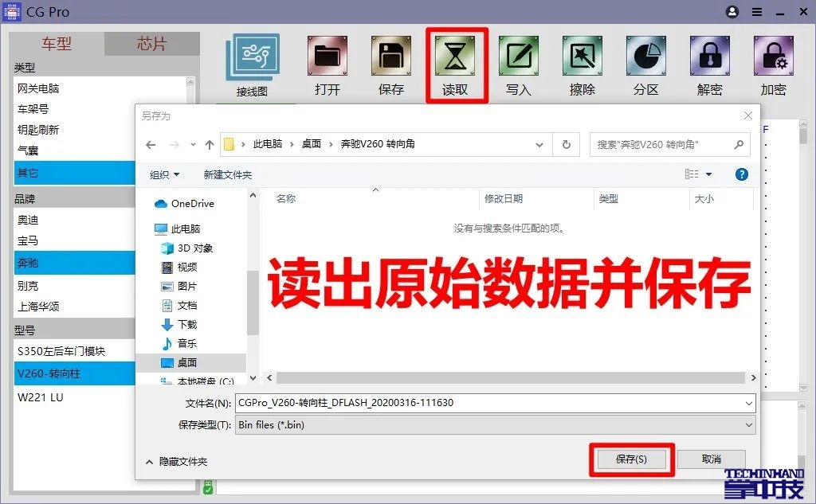Refresh the folder path in dialog
Image resolution: width=816 pixels, height=504 pixels.
566,144
